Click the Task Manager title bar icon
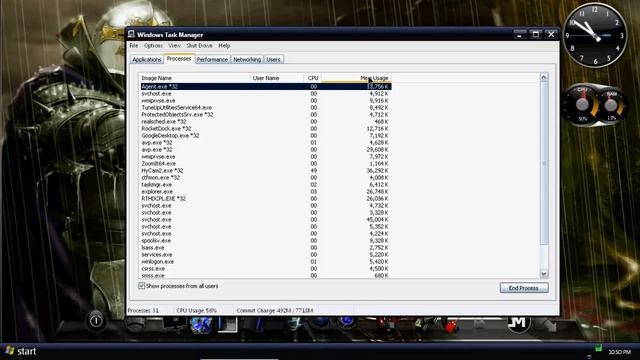The height and width of the screenshot is (360, 640). (x=131, y=34)
